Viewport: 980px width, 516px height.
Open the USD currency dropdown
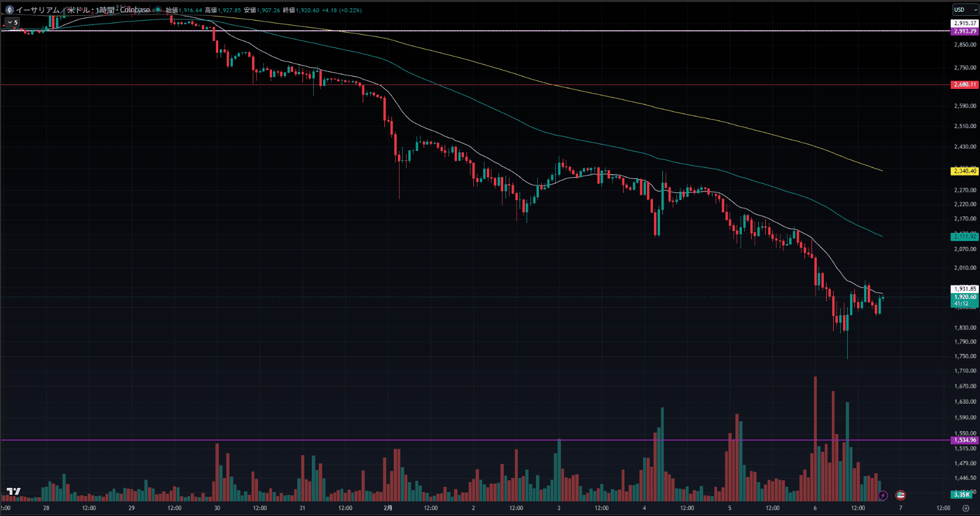965,10
